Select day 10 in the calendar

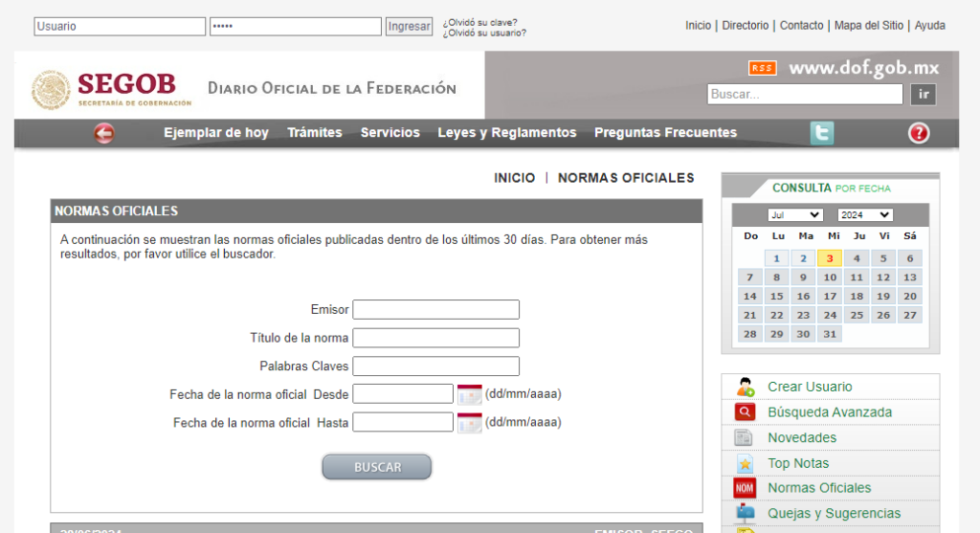(830, 277)
